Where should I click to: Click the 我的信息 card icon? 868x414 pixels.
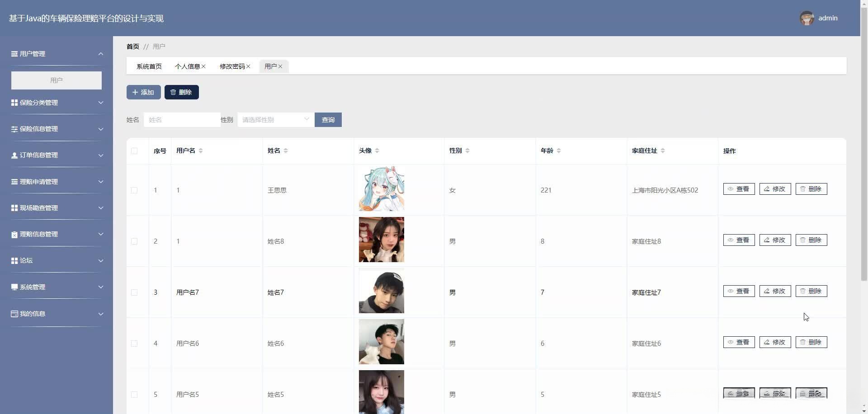coord(14,314)
